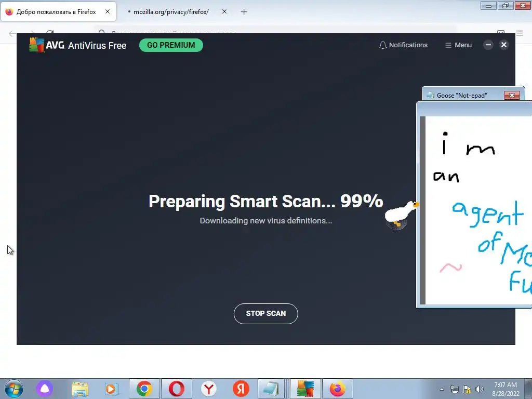Click the white goose on the screen
The height and width of the screenshot is (399, 532).
coord(402,215)
